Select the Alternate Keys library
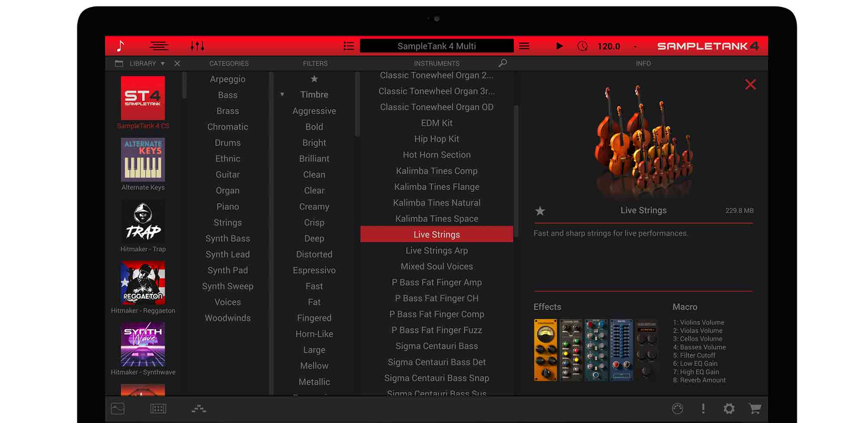The image size is (868, 423). (143, 165)
